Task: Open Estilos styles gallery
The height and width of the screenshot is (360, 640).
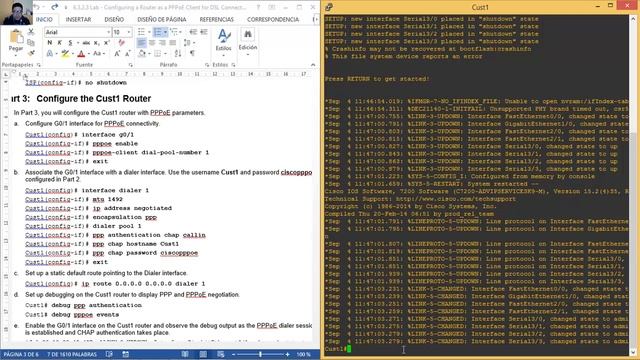Action: coord(223,41)
